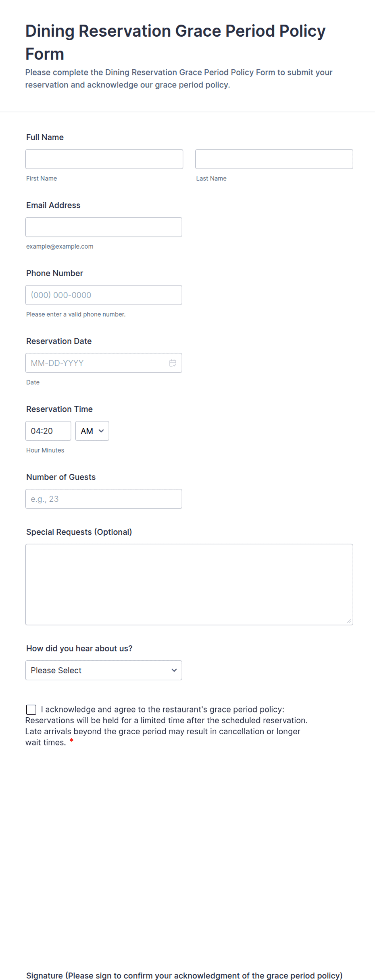Click the Last Name input field
This screenshot has width=375, height=980.
pyautogui.click(x=274, y=159)
